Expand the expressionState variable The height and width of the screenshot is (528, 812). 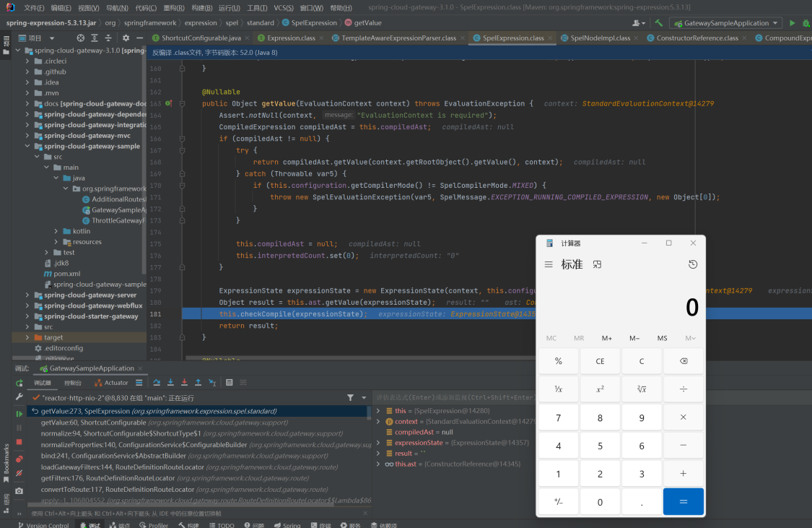pos(378,443)
